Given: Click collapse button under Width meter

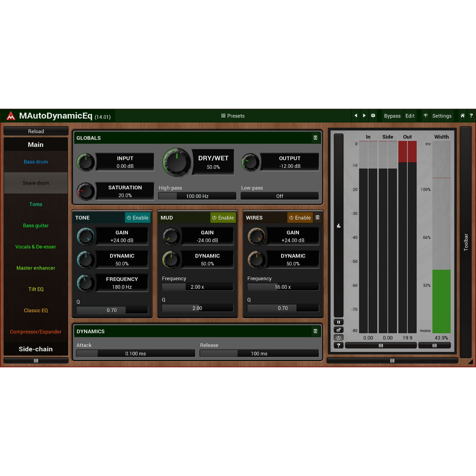Looking at the screenshot, I should [434, 346].
